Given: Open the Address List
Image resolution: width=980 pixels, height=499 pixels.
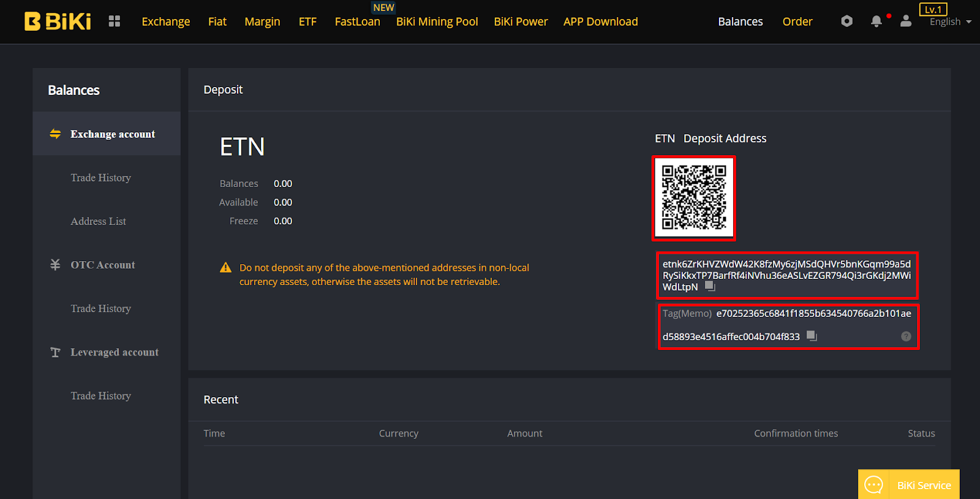Looking at the screenshot, I should click(x=99, y=221).
